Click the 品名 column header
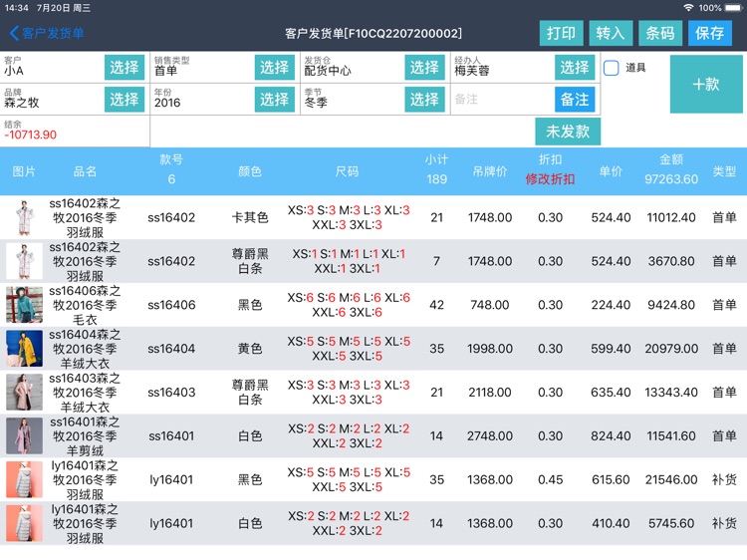Image resolution: width=747 pixels, height=560 pixels. [x=85, y=171]
